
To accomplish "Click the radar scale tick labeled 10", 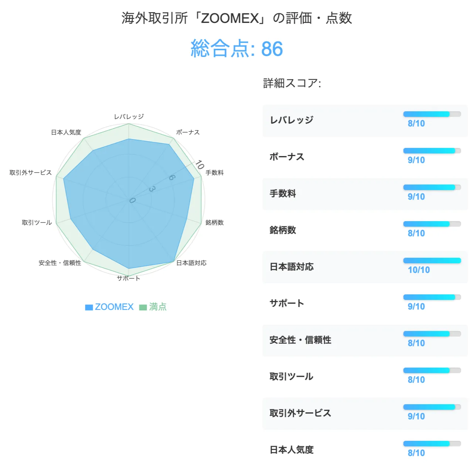I will (200, 164).
